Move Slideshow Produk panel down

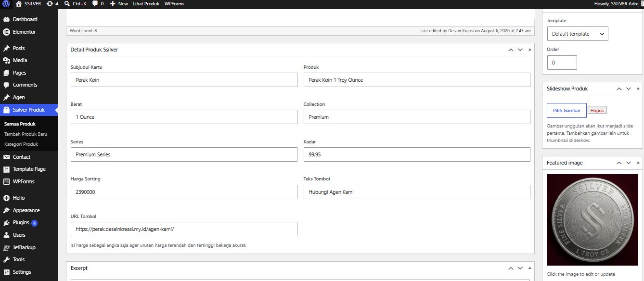point(628,89)
